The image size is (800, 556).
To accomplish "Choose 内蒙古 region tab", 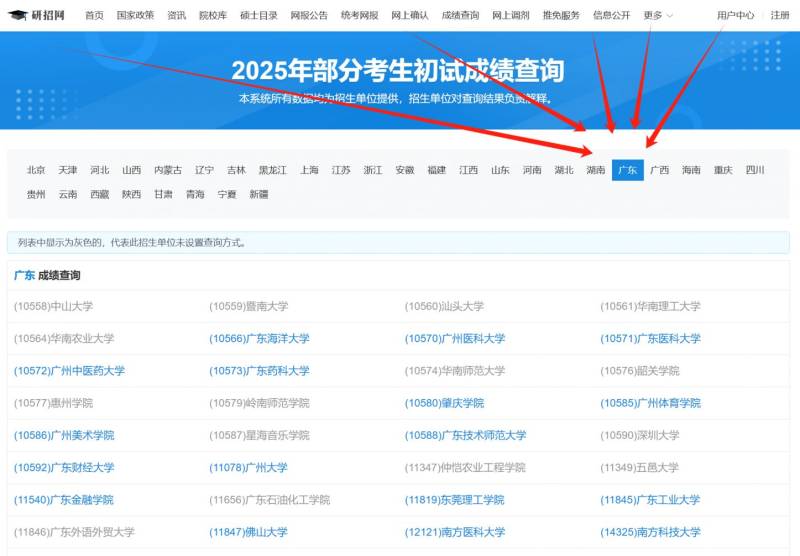I will (x=168, y=170).
